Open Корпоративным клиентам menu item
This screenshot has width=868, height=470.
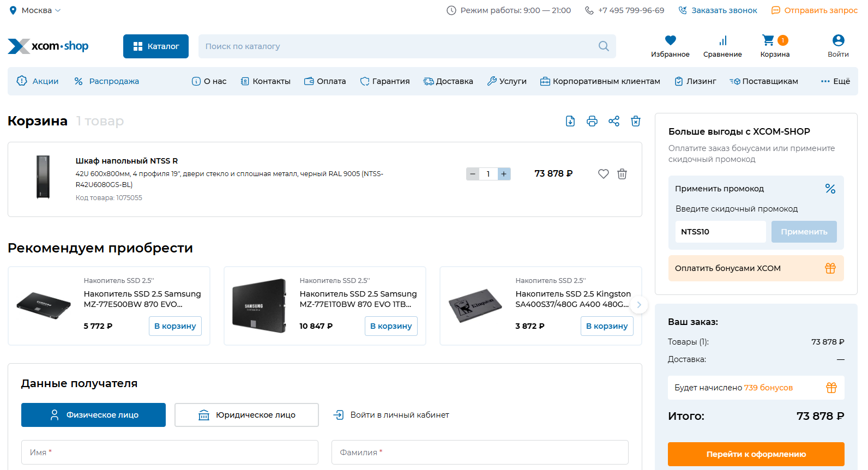600,81
